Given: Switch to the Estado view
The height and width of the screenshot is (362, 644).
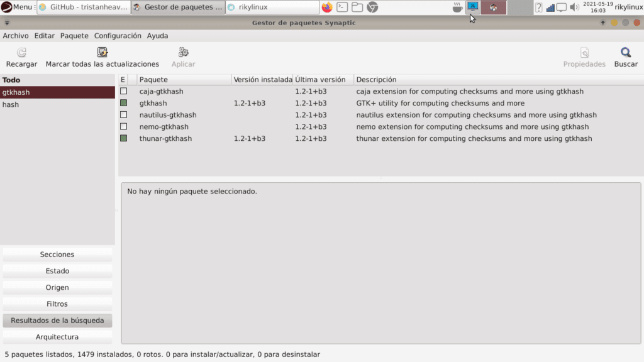Looking at the screenshot, I should click(57, 271).
